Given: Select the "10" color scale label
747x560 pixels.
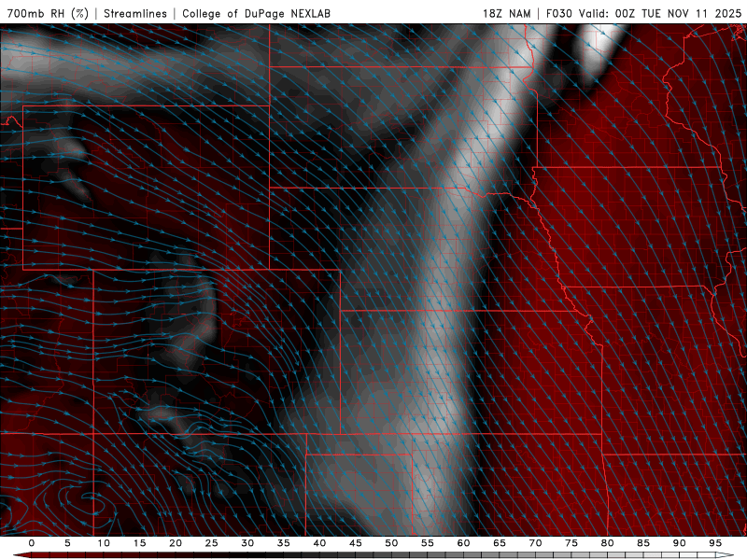Looking at the screenshot, I should (104, 543).
